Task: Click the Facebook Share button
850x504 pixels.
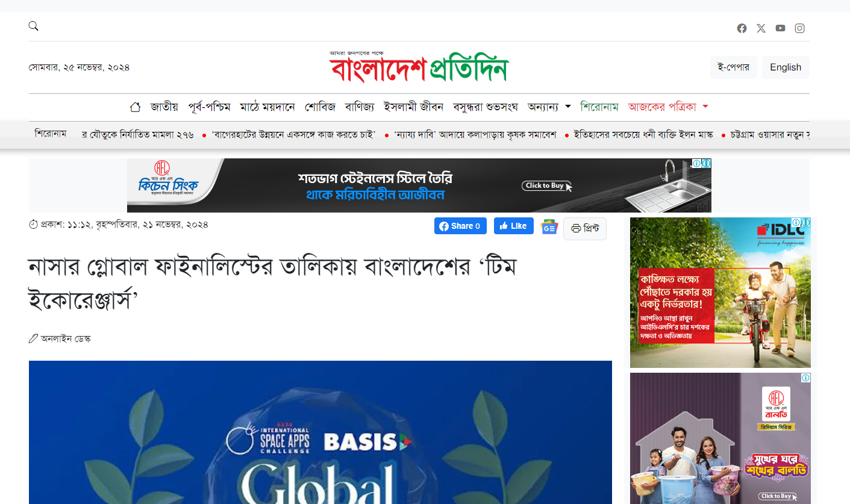Action: coord(460,226)
